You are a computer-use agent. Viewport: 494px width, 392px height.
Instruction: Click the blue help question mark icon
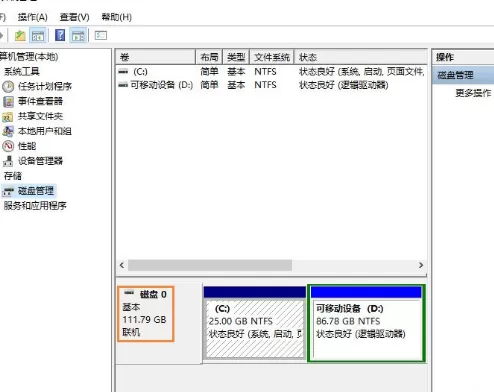tap(60, 35)
